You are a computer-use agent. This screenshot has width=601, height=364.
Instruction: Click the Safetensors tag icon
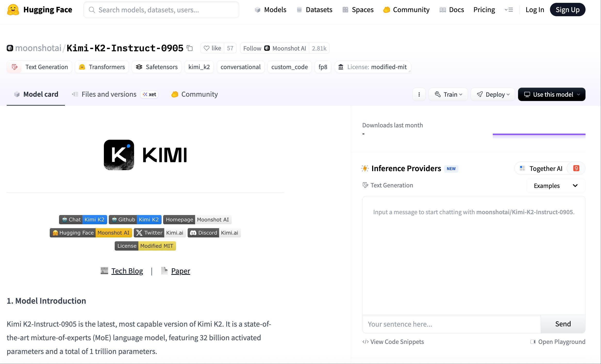tap(139, 67)
